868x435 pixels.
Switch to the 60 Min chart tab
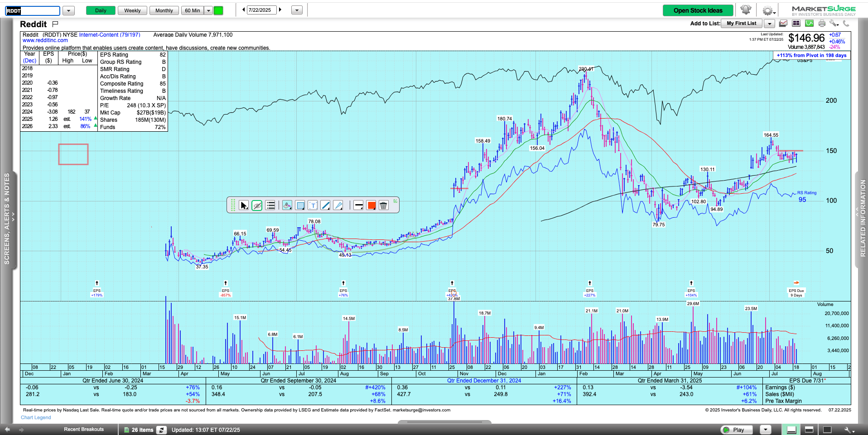coord(193,10)
